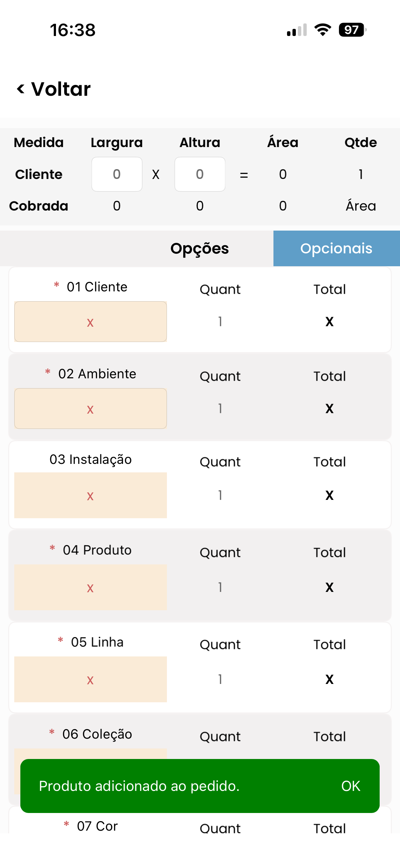Select the Opções tab

click(x=199, y=248)
